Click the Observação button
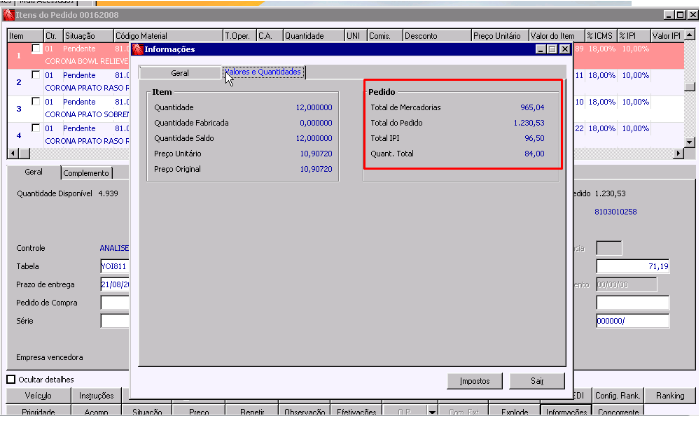Image resolution: width=699 pixels, height=421 pixels. point(304,412)
